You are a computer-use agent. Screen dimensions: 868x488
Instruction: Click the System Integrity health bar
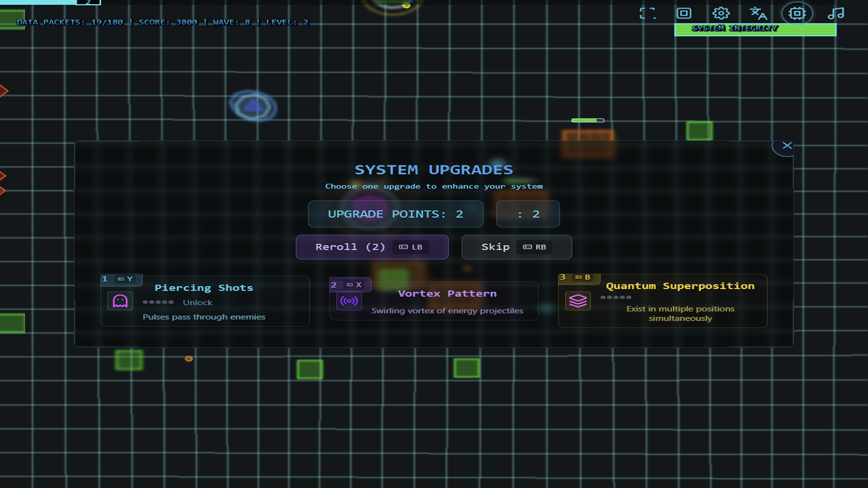point(755,30)
